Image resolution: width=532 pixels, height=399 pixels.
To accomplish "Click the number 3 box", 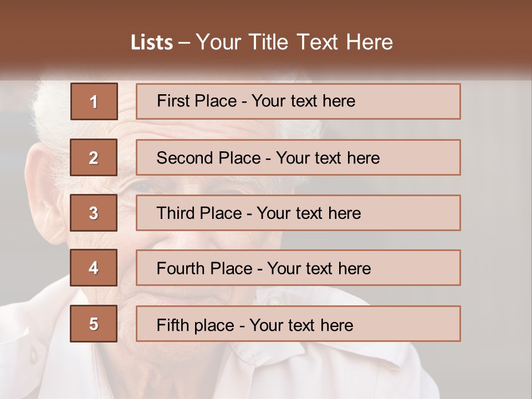I will click(x=94, y=213).
